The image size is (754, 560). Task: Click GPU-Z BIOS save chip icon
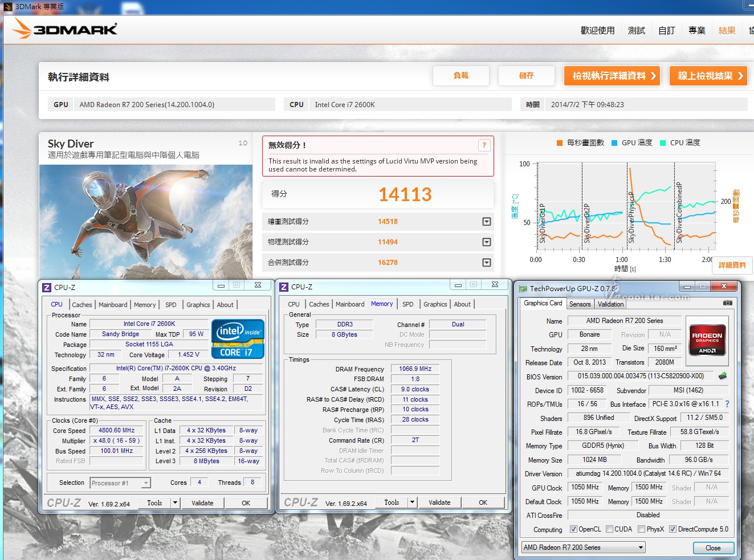click(723, 376)
